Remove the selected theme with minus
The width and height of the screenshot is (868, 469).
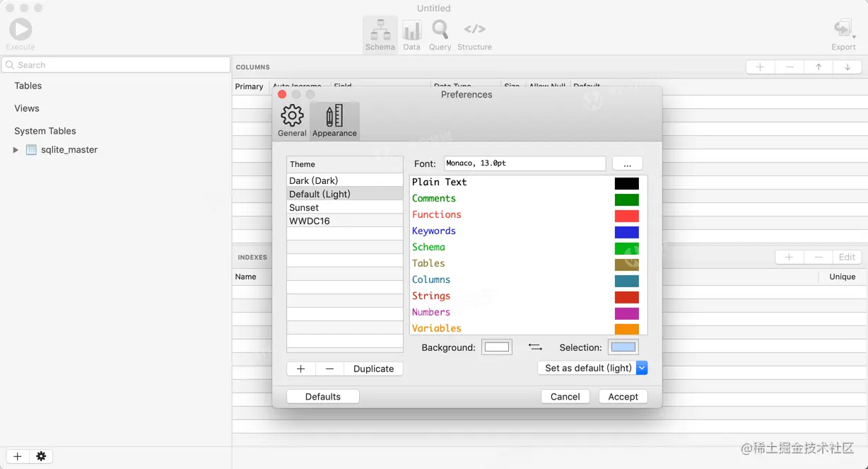pyautogui.click(x=329, y=369)
